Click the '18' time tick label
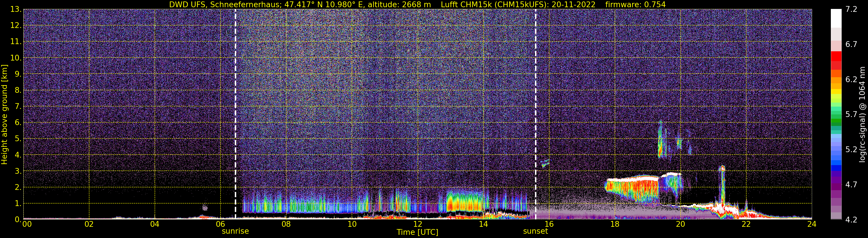The width and height of the screenshot is (868, 238). pos(614,224)
